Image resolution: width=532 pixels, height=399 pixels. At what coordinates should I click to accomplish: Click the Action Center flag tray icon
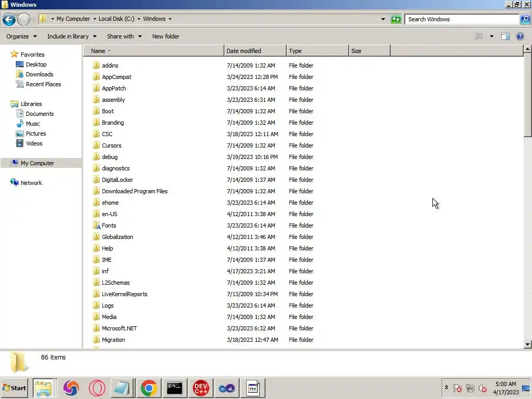[x=457, y=388]
